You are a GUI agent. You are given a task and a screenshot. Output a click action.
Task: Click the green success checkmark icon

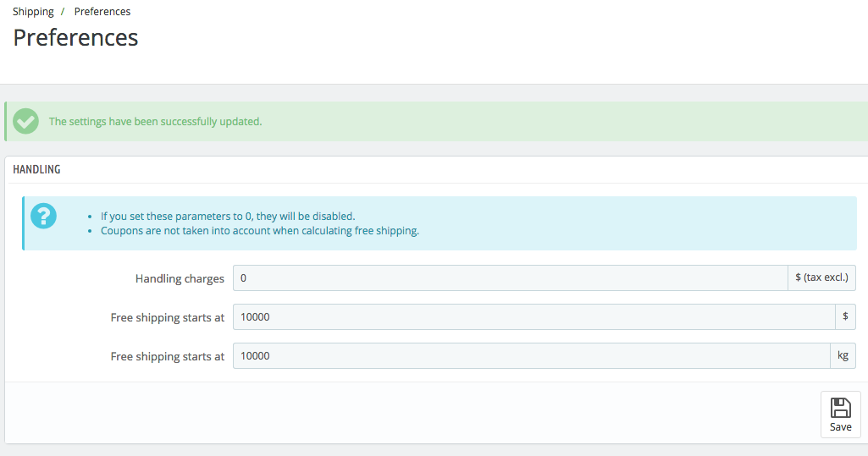(25, 121)
